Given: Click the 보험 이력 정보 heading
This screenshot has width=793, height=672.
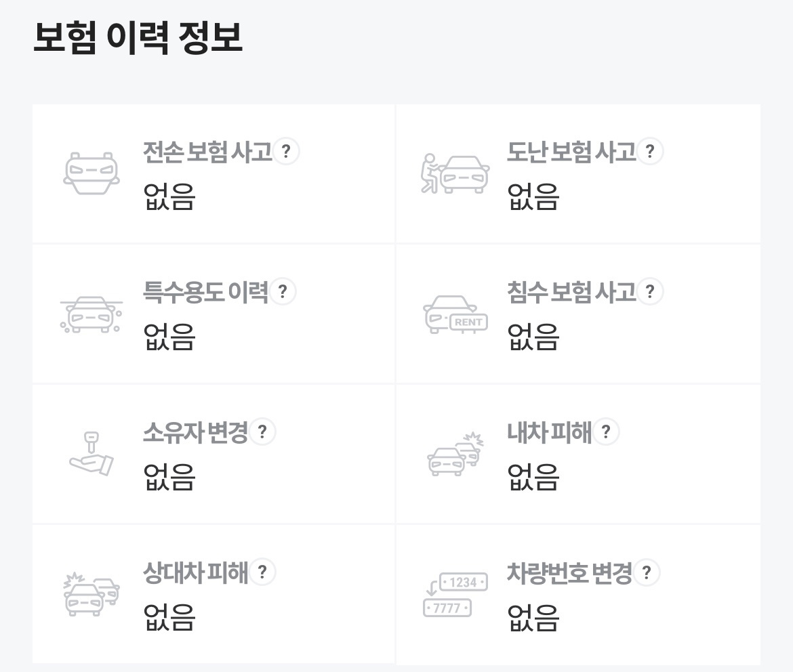Looking at the screenshot, I should pos(138,37).
